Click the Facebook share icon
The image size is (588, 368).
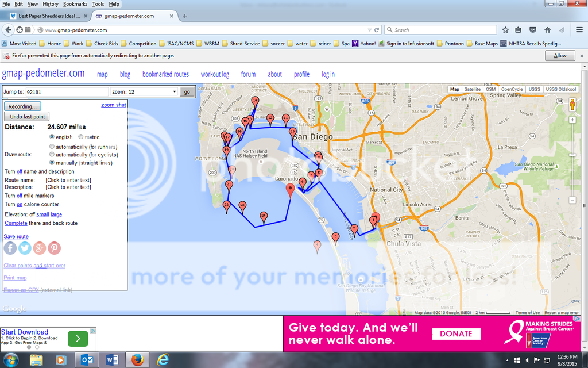pos(10,248)
